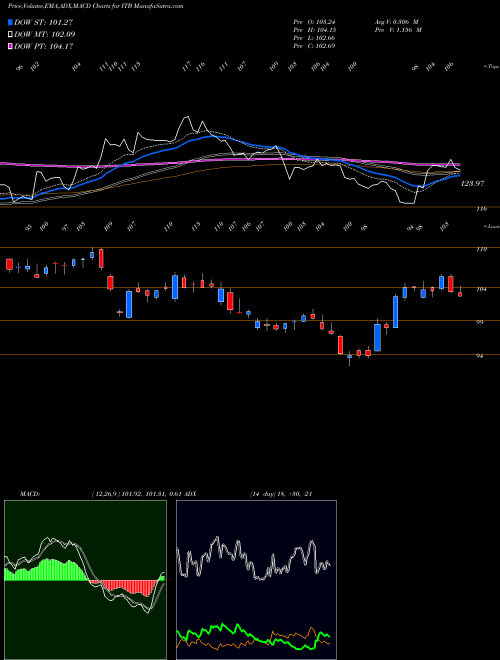Click the 123.97 price label beside EMA lines

click(473, 184)
